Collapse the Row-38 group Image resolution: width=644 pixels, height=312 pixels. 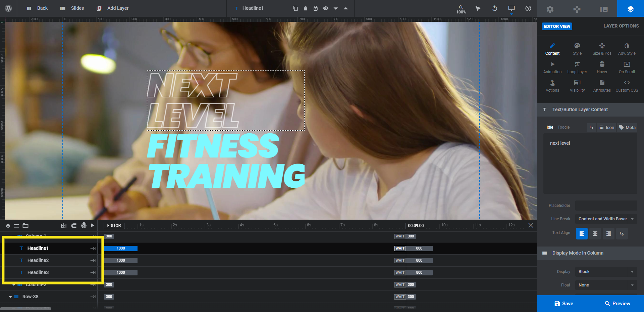tap(10, 297)
